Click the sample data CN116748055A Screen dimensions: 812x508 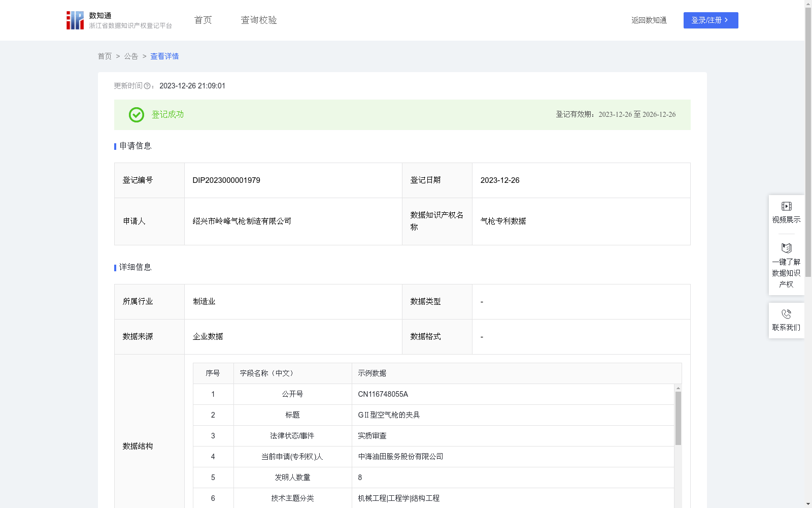point(383,394)
